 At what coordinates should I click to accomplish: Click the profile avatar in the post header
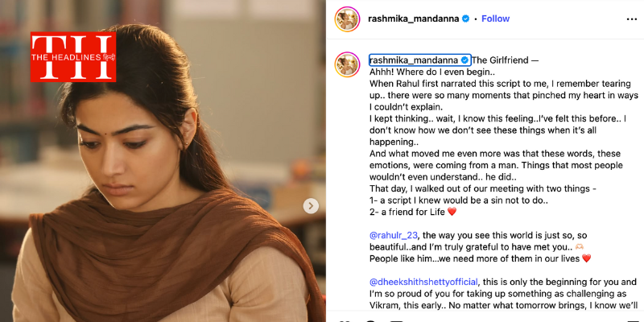click(x=347, y=19)
